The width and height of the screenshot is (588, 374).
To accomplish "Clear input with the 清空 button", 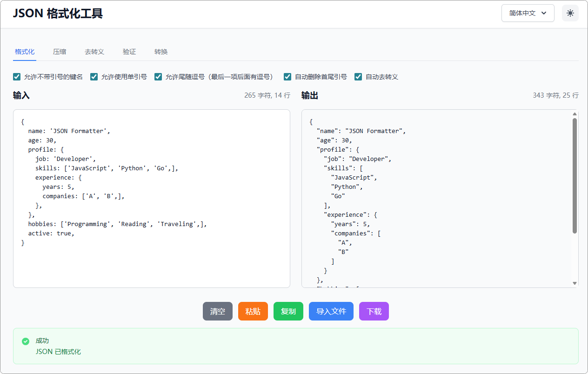I will click(x=217, y=311).
